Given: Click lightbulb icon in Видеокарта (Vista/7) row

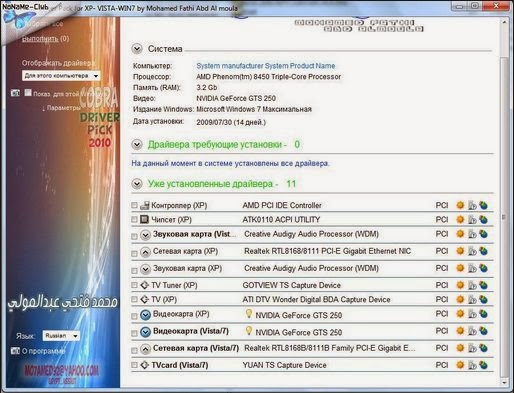Looking at the screenshot, I should click(x=248, y=330).
